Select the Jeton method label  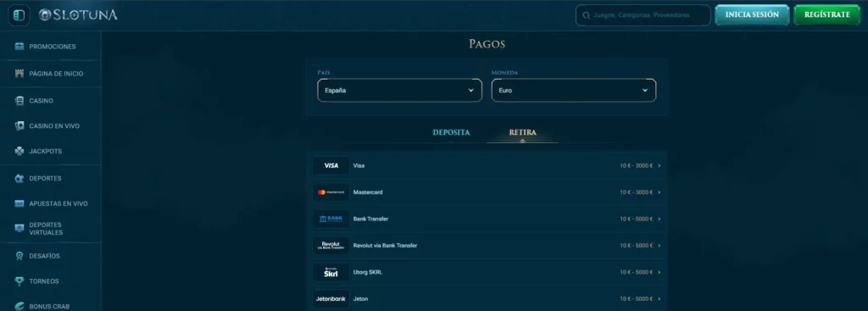click(x=361, y=298)
